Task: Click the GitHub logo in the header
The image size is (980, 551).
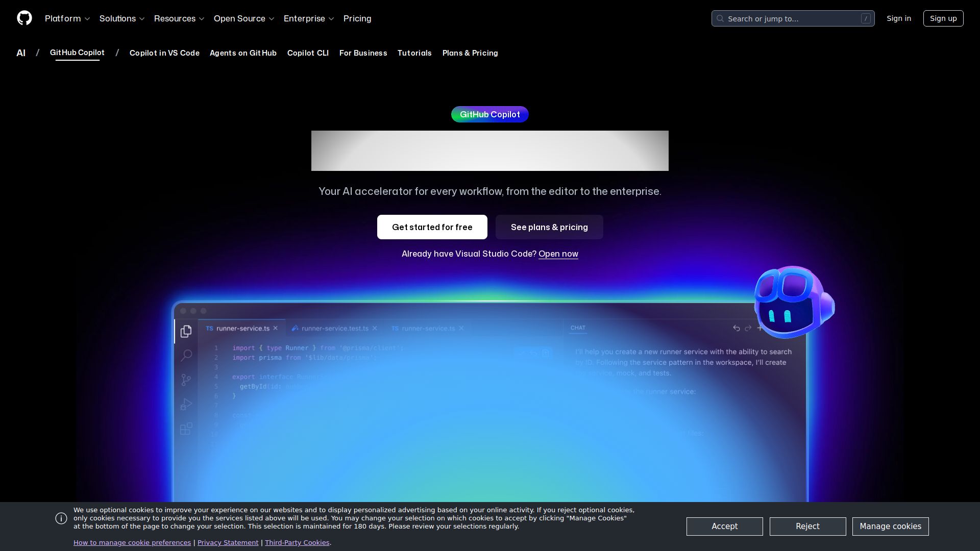Action: [24, 18]
